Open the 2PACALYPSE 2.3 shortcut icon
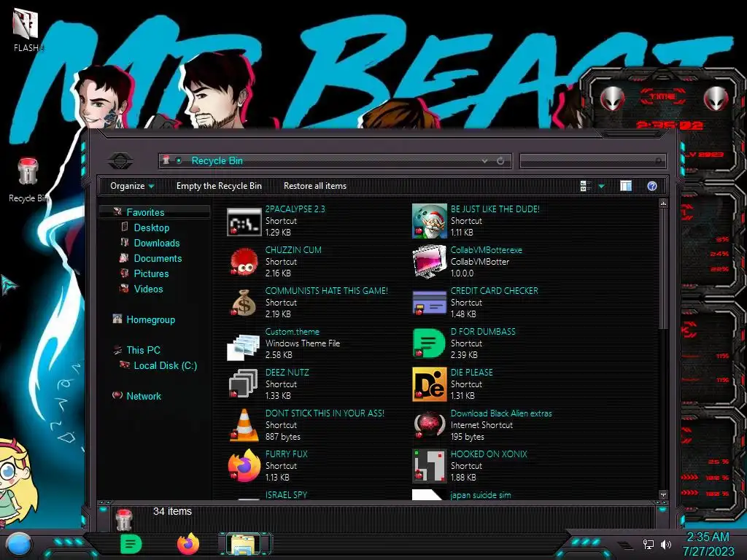Screen dimensions: 747x560 click(x=244, y=222)
